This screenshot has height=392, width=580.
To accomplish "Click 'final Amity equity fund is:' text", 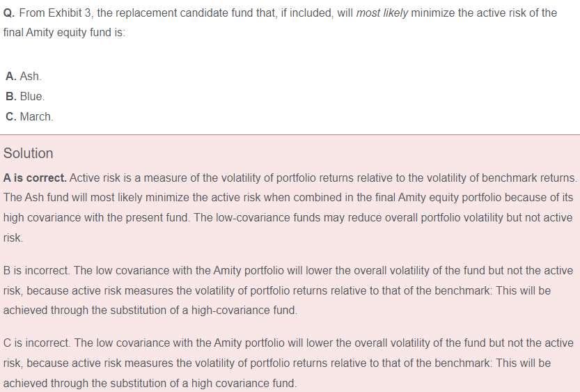I will click(64, 33).
